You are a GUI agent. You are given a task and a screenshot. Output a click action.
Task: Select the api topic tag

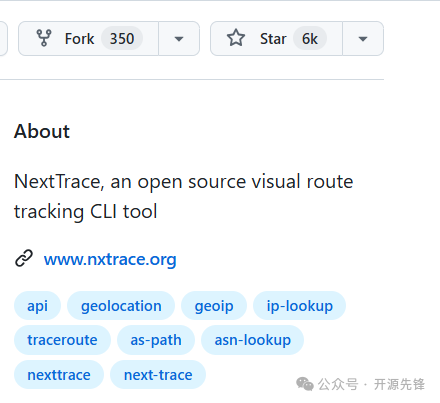(x=37, y=306)
